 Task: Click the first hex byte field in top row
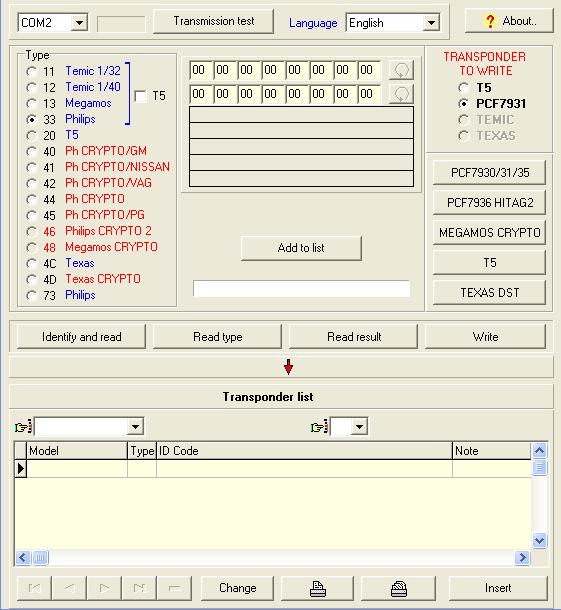click(x=201, y=70)
